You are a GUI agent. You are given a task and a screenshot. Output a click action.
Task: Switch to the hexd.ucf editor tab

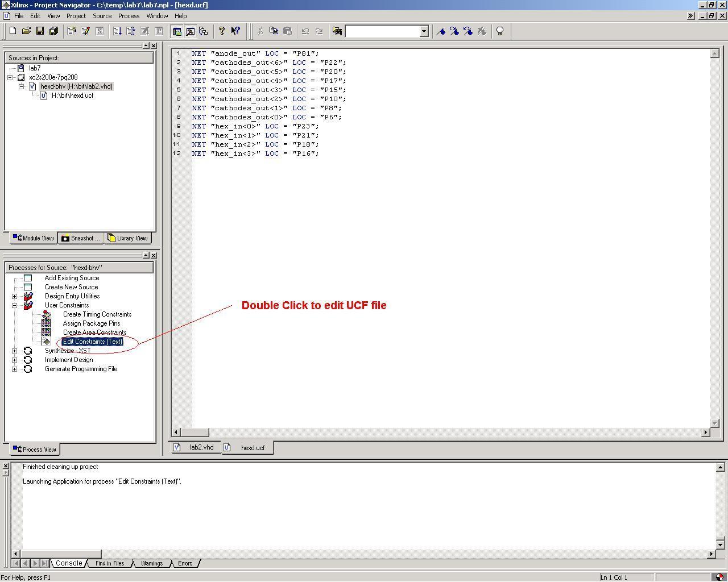point(247,448)
